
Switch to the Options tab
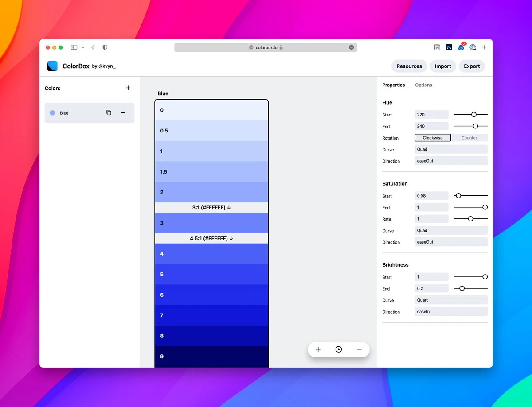click(x=423, y=85)
